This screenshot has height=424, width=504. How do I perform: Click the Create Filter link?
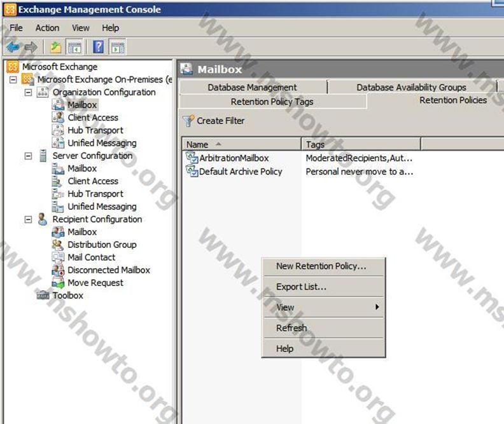point(220,121)
